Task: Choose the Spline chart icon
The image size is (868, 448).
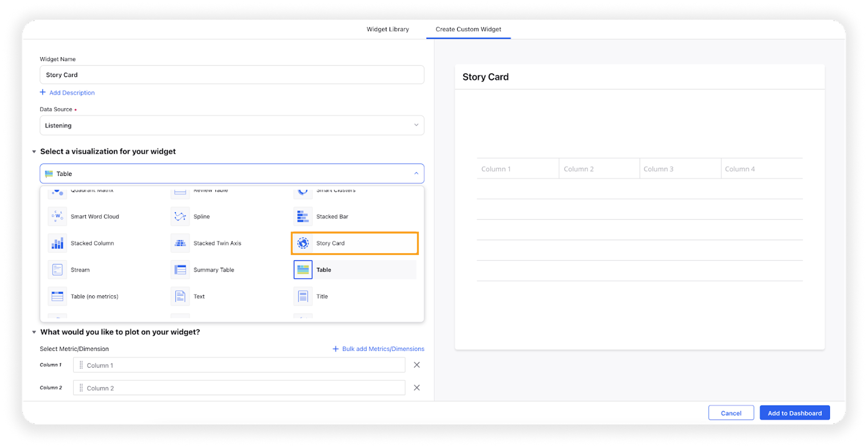Action: tap(180, 216)
